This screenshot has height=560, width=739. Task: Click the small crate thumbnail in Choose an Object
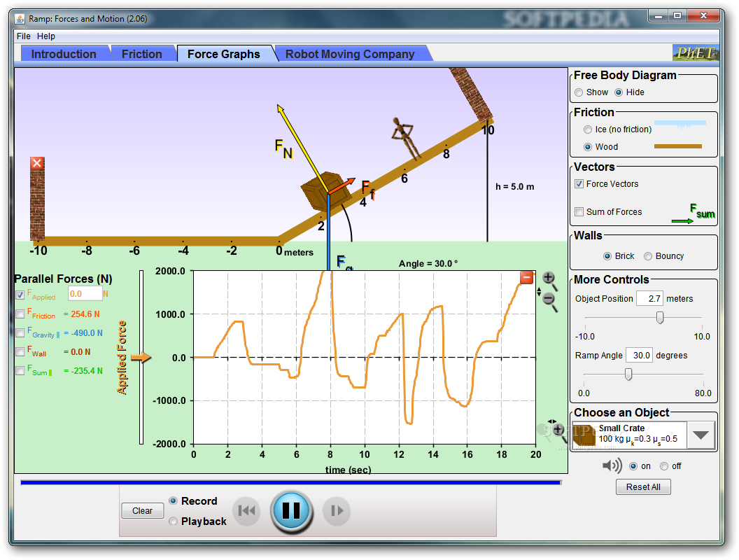(584, 435)
